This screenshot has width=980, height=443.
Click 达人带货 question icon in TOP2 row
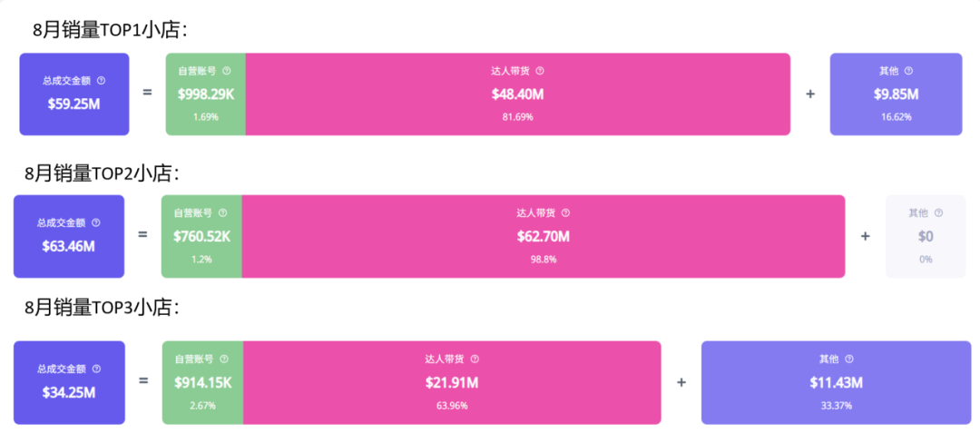[565, 213]
